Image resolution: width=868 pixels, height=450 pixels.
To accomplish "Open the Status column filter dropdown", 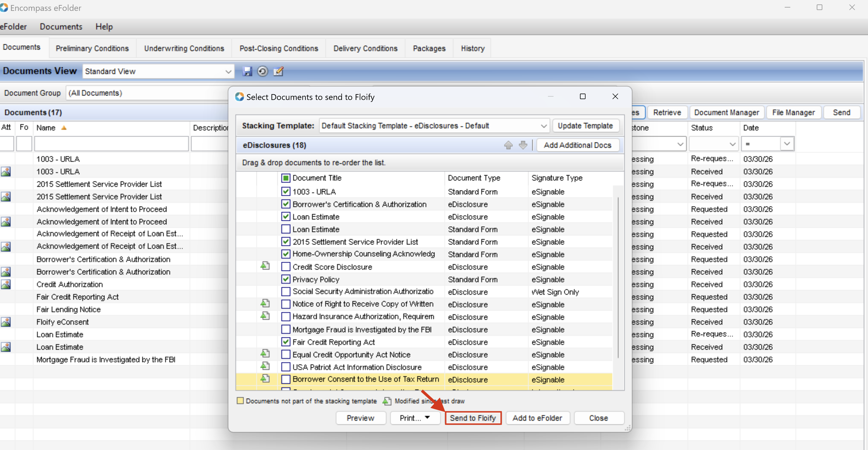I will pyautogui.click(x=732, y=144).
